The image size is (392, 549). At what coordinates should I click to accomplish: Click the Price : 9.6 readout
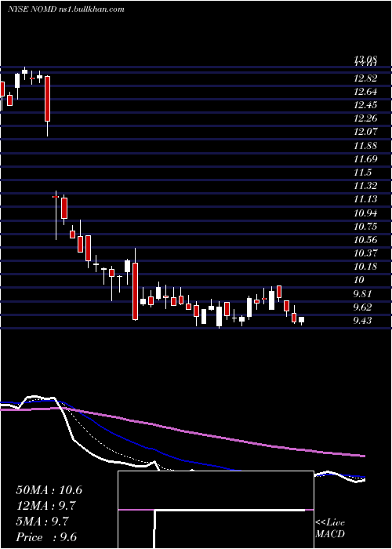tap(46, 537)
